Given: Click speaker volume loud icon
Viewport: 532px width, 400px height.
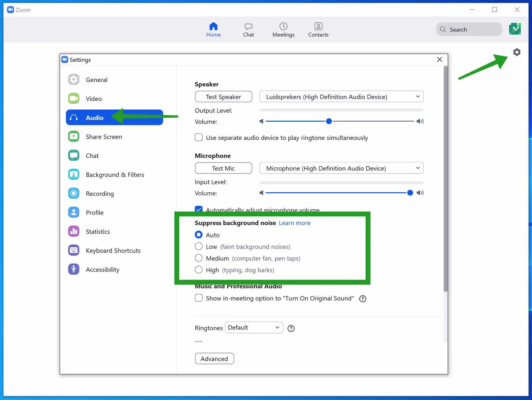Looking at the screenshot, I should pos(420,121).
